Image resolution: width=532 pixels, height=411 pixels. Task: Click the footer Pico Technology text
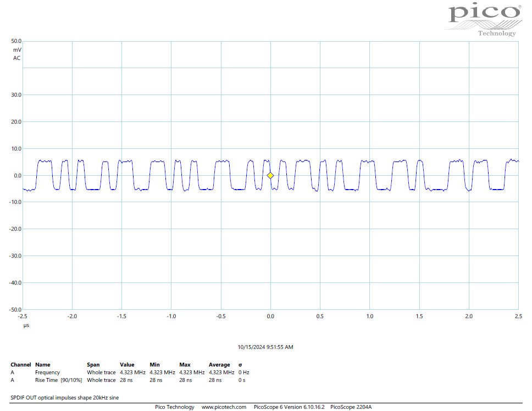point(175,407)
